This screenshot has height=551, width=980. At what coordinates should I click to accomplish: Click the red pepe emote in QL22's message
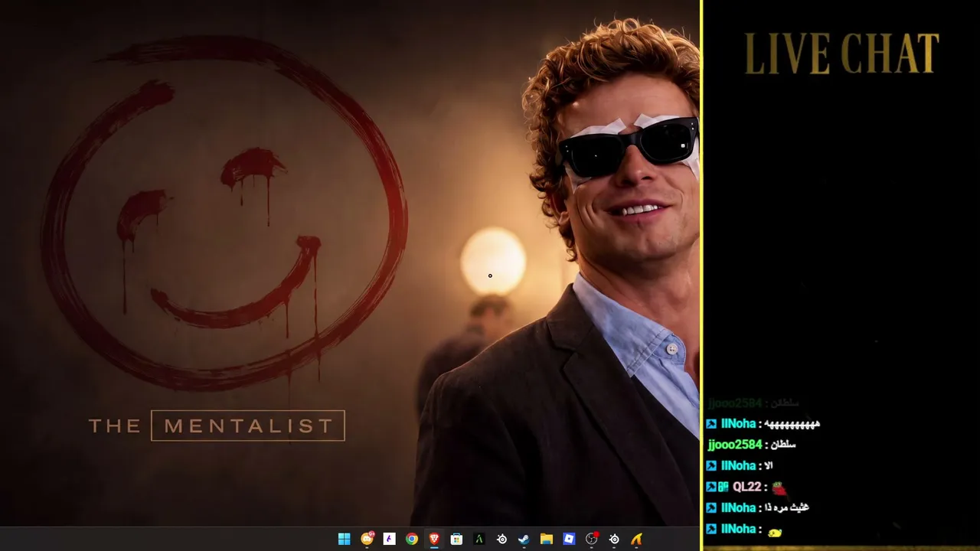click(779, 487)
